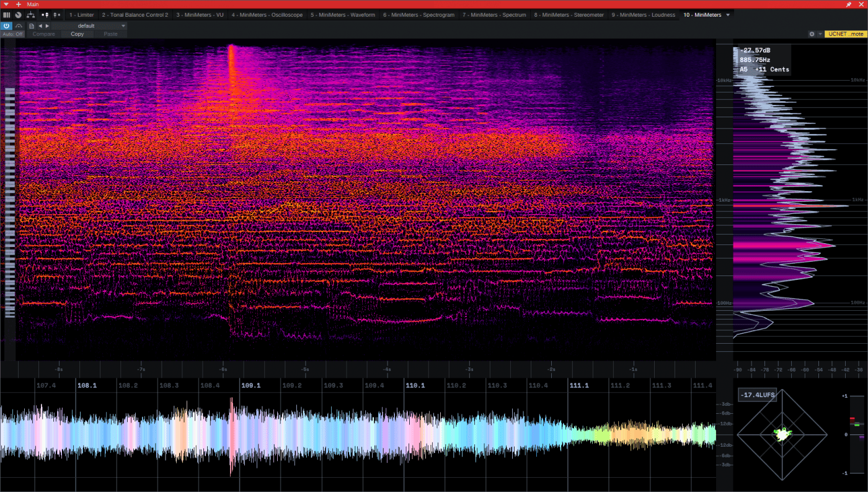This screenshot has height=492, width=868.
Task: Add a new insert with plus icon
Action: (x=19, y=4)
